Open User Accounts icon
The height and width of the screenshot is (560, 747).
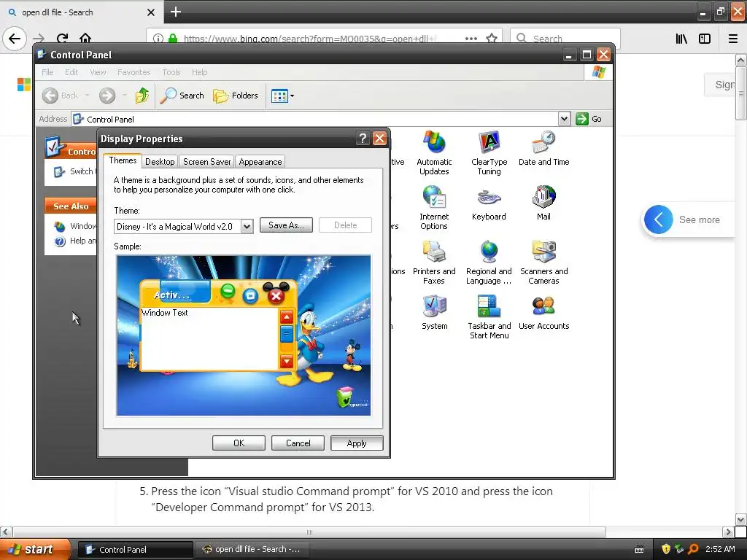click(543, 312)
